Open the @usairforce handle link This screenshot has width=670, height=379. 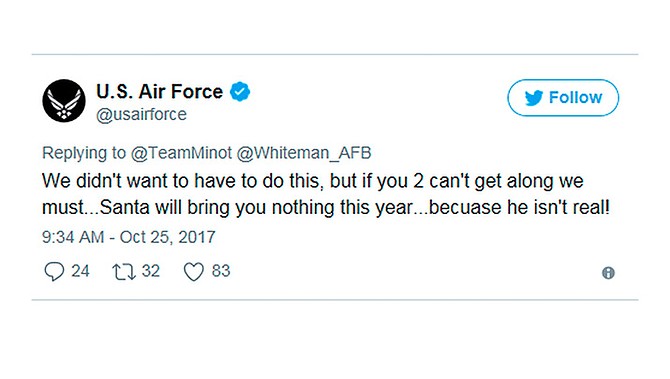click(x=141, y=115)
